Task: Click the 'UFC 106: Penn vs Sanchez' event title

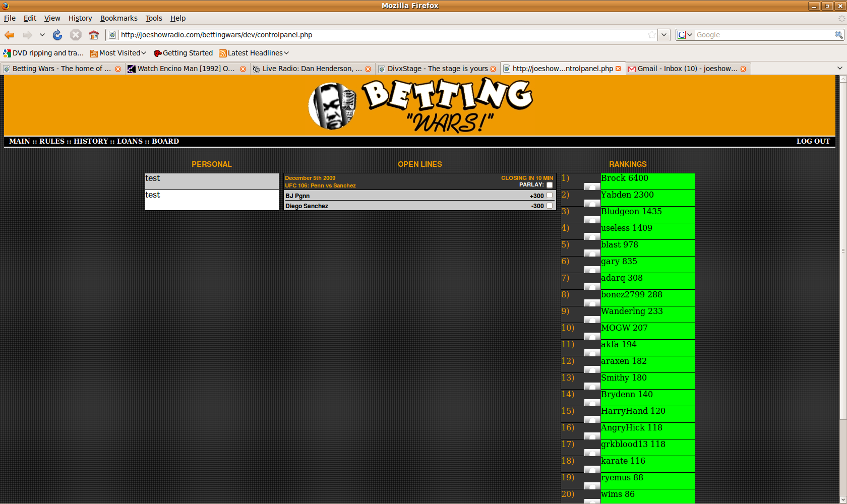Action: tap(320, 185)
